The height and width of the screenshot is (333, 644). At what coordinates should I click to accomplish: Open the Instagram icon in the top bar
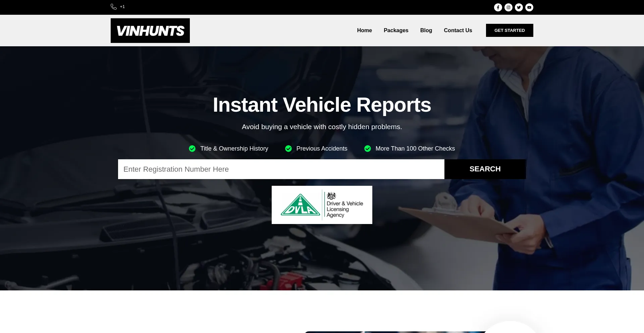click(x=508, y=7)
